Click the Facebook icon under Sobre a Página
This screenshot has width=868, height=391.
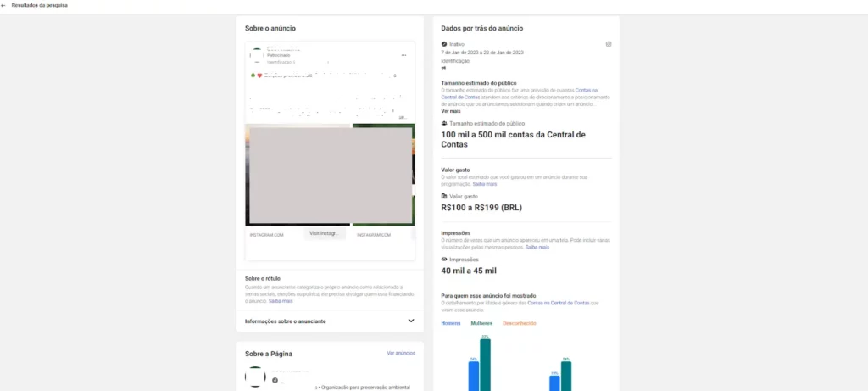pos(275,381)
